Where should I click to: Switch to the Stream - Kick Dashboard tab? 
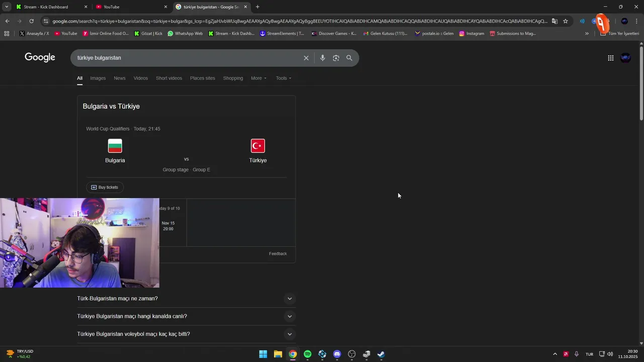[x=50, y=7]
